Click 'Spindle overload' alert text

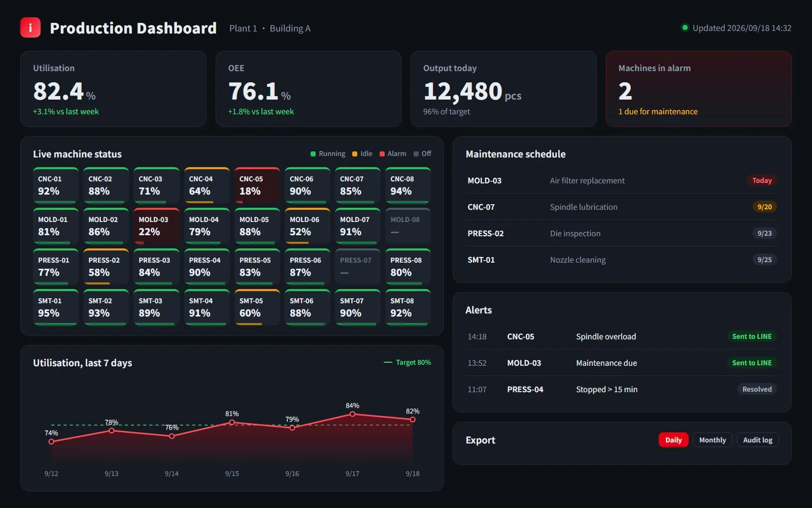point(606,336)
